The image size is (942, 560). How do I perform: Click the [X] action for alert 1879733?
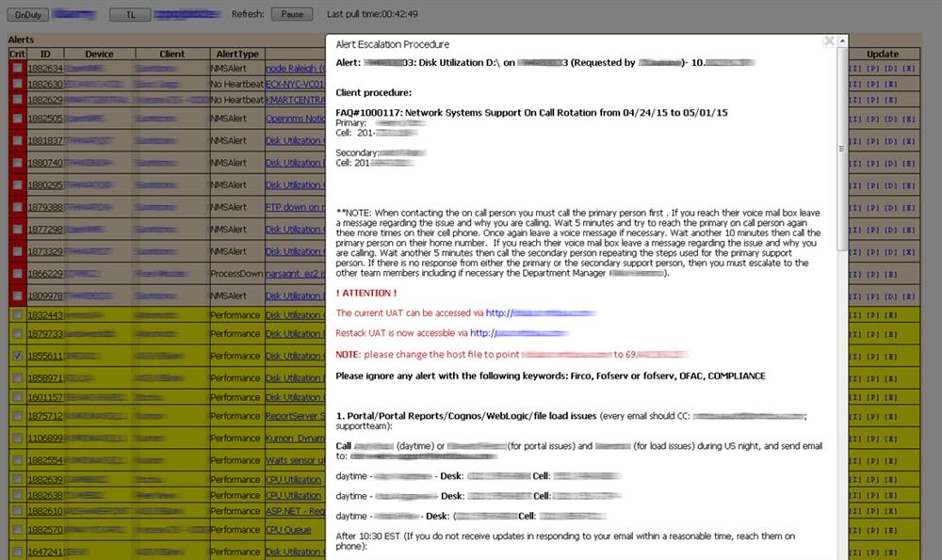pos(891,334)
